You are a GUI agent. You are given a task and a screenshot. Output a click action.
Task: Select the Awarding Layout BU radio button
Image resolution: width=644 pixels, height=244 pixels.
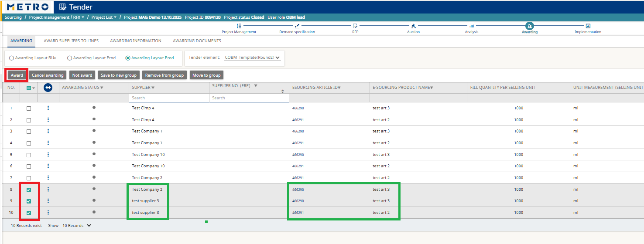point(12,58)
